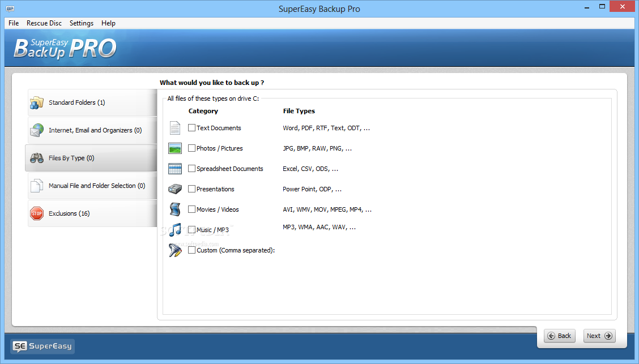
Task: Click 'All files of these types on drive C:' label
Action: pos(213,99)
